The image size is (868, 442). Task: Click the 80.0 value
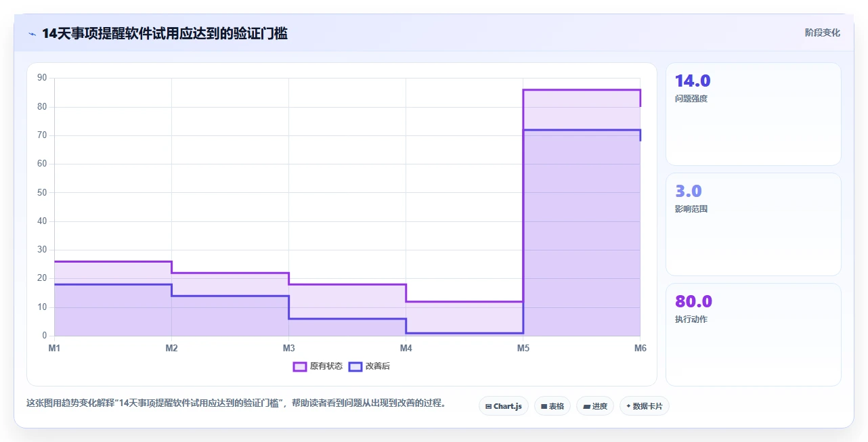tap(694, 302)
